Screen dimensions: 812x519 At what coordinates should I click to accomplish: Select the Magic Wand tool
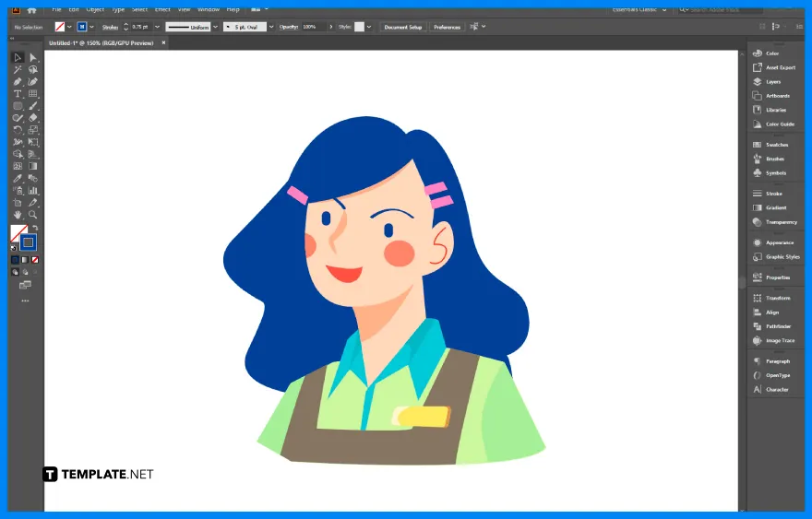point(18,69)
